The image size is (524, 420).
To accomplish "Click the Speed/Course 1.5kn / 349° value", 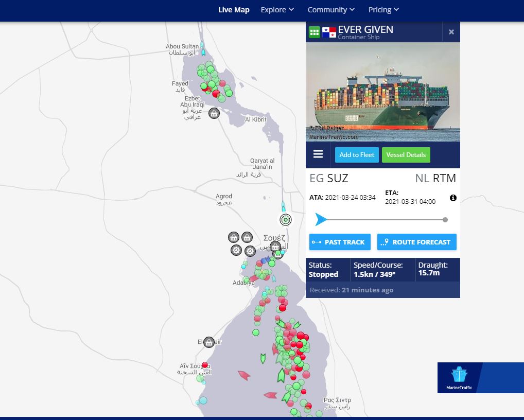I will pyautogui.click(x=374, y=274).
